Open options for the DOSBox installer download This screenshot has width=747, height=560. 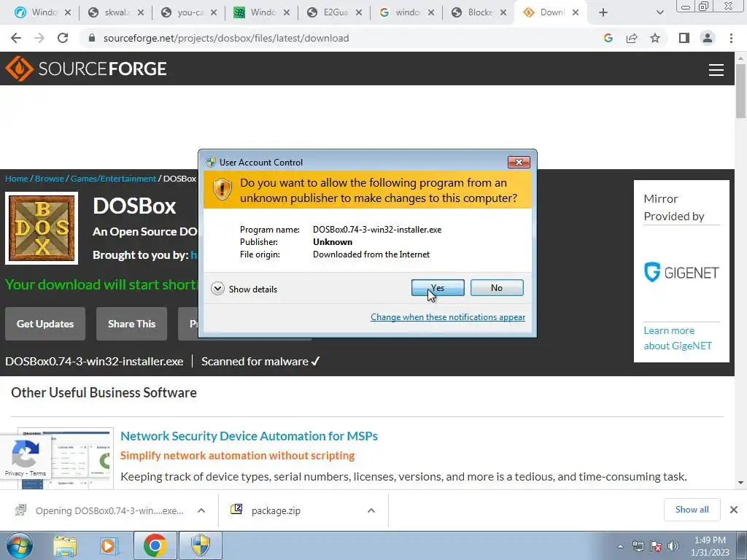pyautogui.click(x=201, y=510)
